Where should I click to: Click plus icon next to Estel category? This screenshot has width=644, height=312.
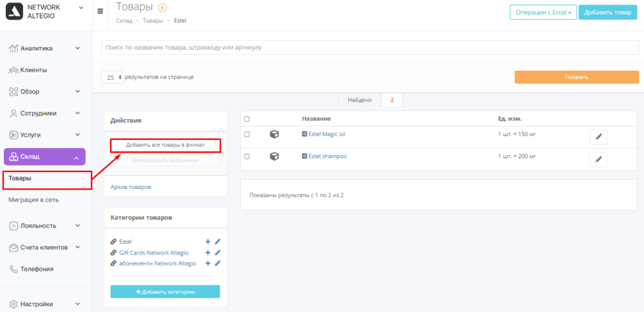208,242
